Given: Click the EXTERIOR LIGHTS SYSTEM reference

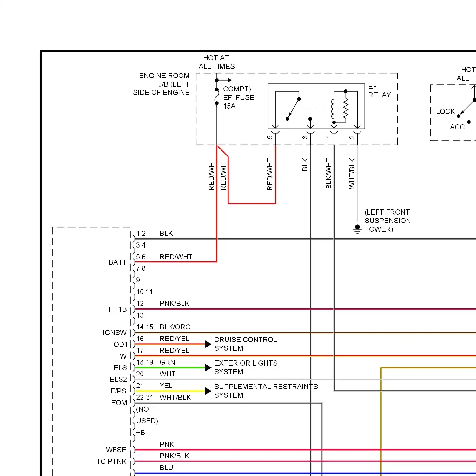Looking at the screenshot, I should coord(246,367).
